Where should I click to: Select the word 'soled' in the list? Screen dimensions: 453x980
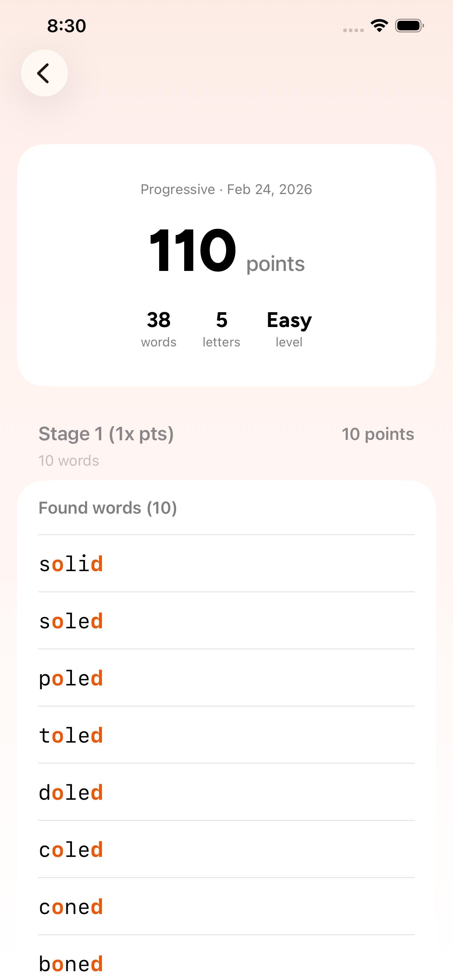(71, 621)
